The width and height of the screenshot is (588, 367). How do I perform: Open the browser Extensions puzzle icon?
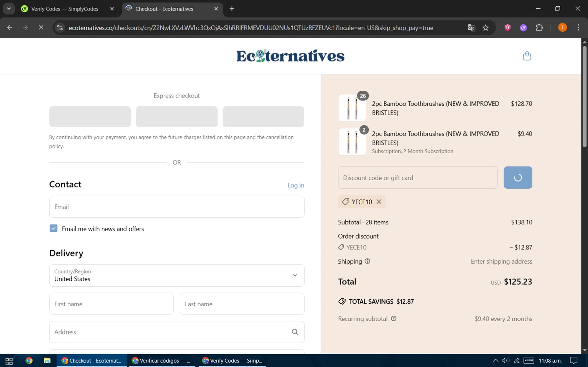coord(539,28)
